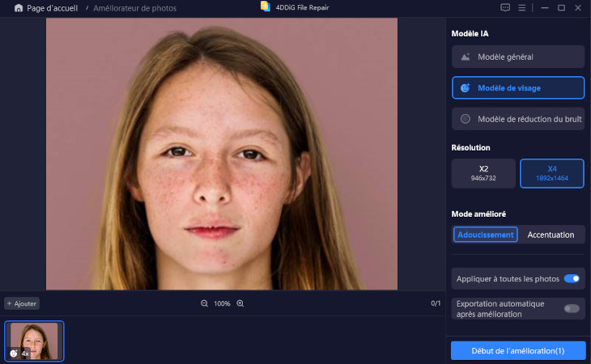Switch to Adoucissement mode

(486, 235)
